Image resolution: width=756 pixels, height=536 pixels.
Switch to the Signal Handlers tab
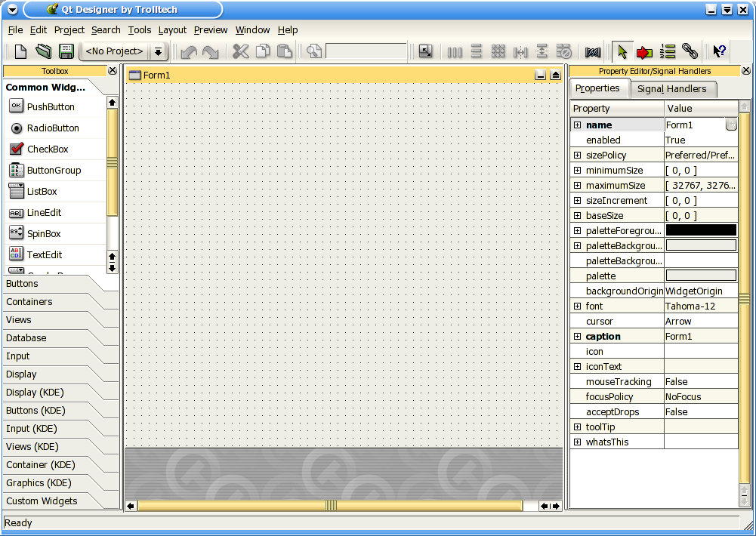coord(674,88)
